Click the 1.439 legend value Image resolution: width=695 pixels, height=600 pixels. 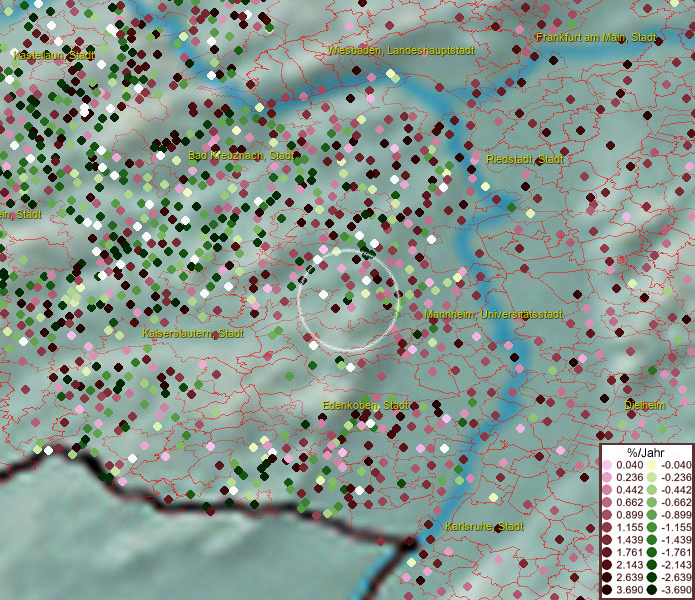(630, 540)
